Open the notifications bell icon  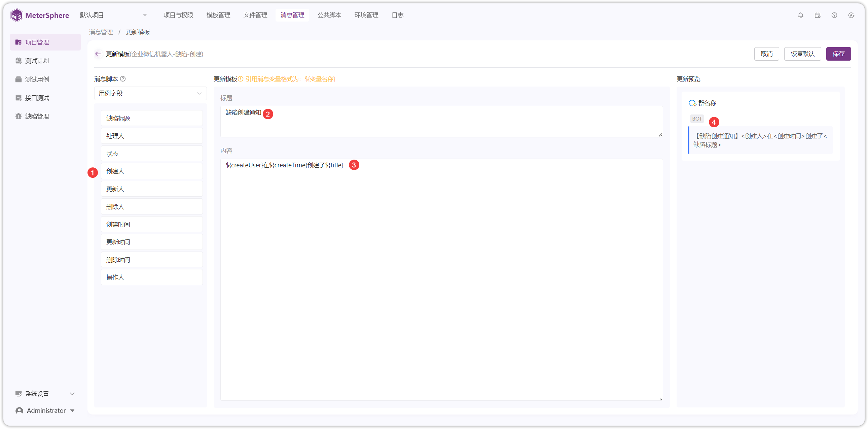point(801,15)
